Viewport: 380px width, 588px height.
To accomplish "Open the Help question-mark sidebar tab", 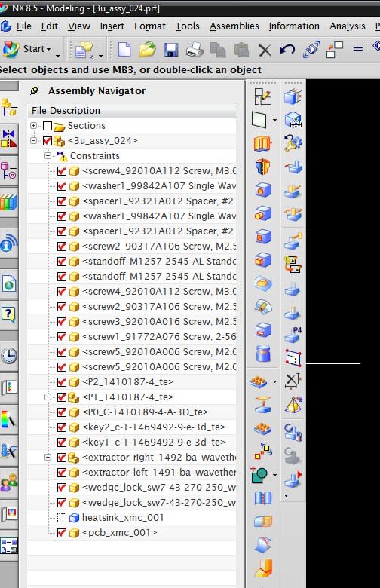I will (8, 314).
